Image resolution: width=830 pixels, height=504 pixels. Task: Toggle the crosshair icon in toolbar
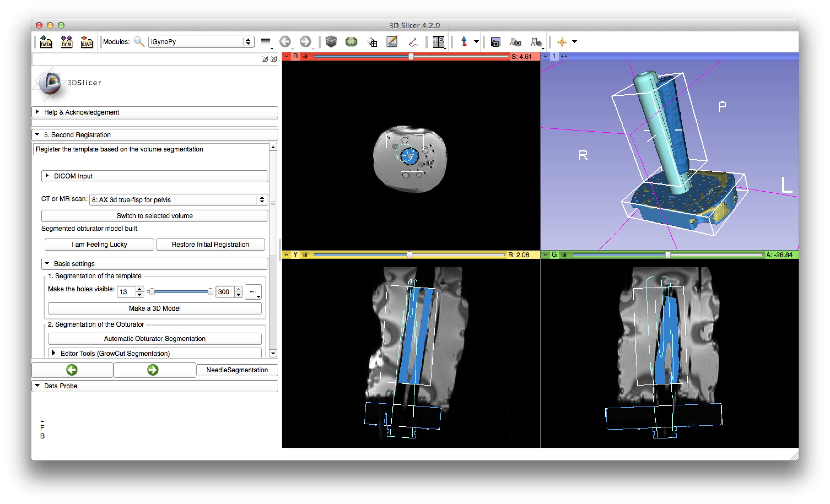(x=562, y=42)
